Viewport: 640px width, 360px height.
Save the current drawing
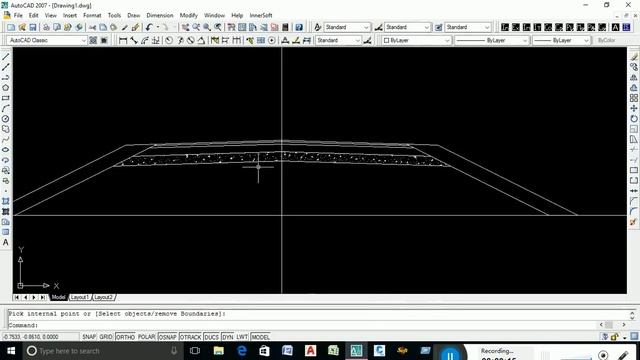tap(33, 27)
